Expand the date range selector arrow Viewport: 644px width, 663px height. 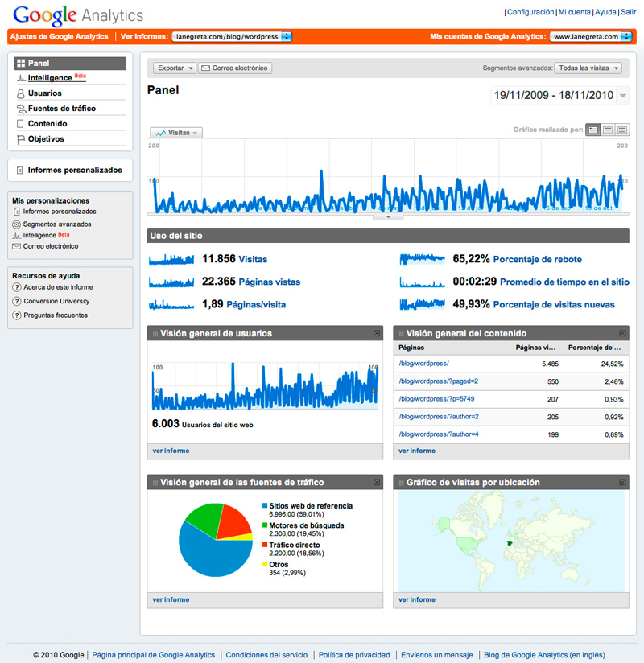623,96
